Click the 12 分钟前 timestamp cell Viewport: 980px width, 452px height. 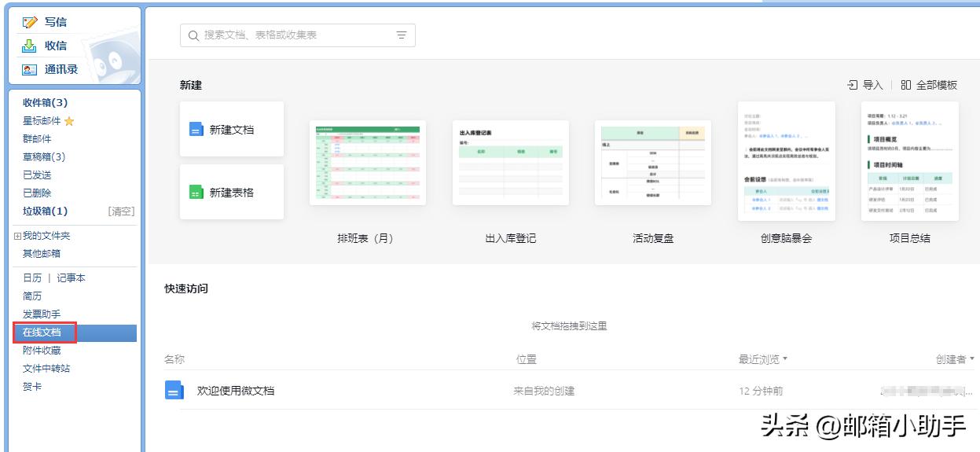[x=761, y=391]
